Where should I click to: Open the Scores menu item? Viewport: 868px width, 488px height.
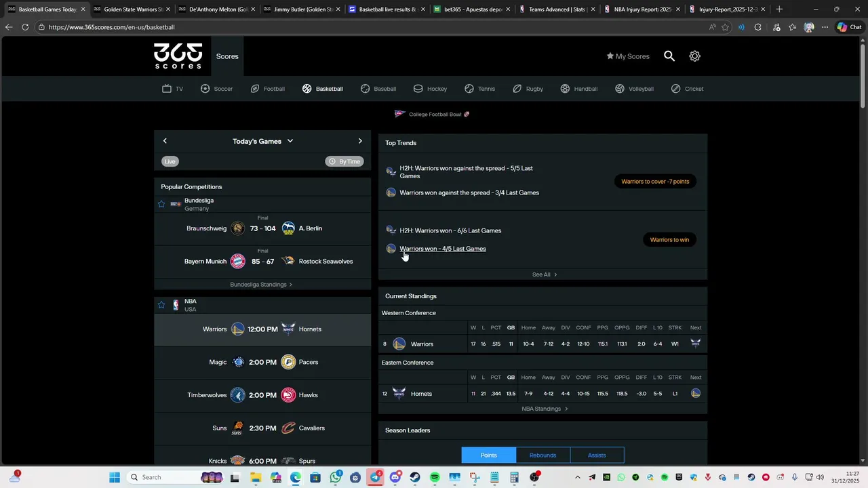point(227,56)
